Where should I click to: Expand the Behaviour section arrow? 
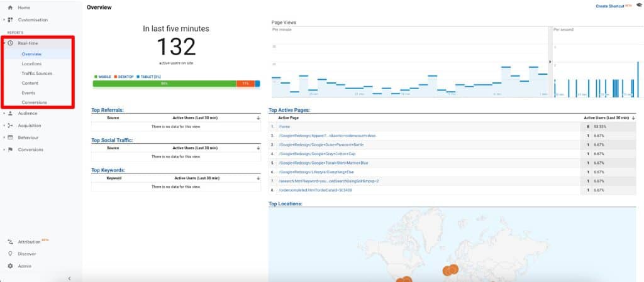click(x=4, y=138)
